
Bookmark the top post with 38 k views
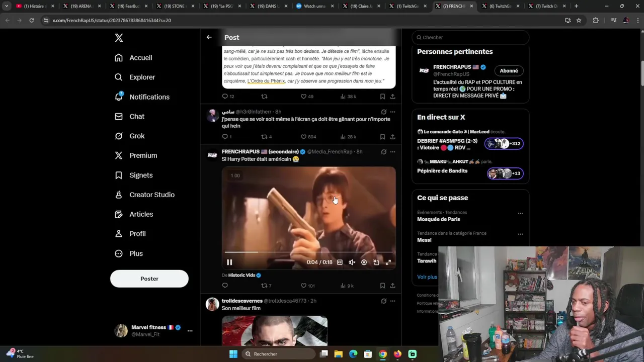(382, 97)
